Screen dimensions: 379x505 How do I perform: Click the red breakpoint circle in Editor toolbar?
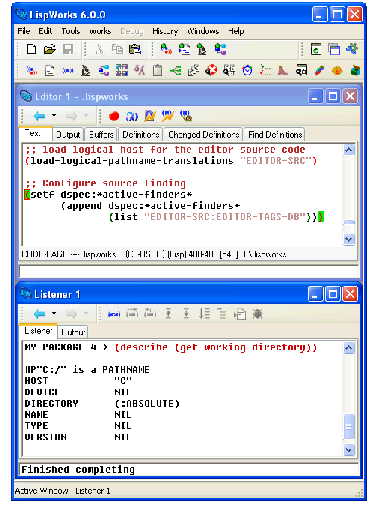[x=114, y=116]
